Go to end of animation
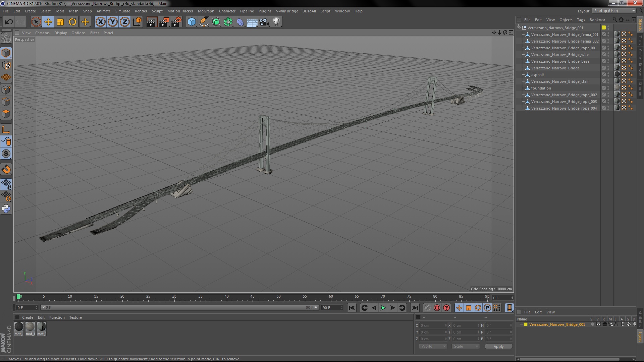The image size is (644, 362). tap(415, 308)
